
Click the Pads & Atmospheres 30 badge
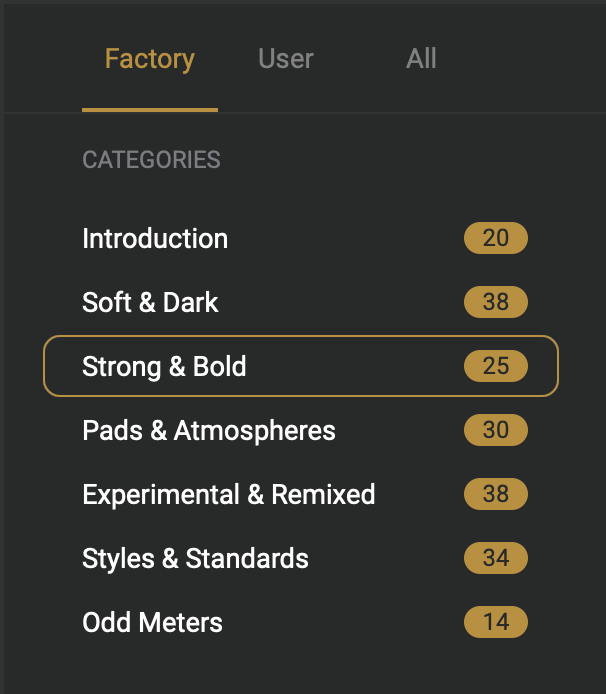[x=495, y=430]
